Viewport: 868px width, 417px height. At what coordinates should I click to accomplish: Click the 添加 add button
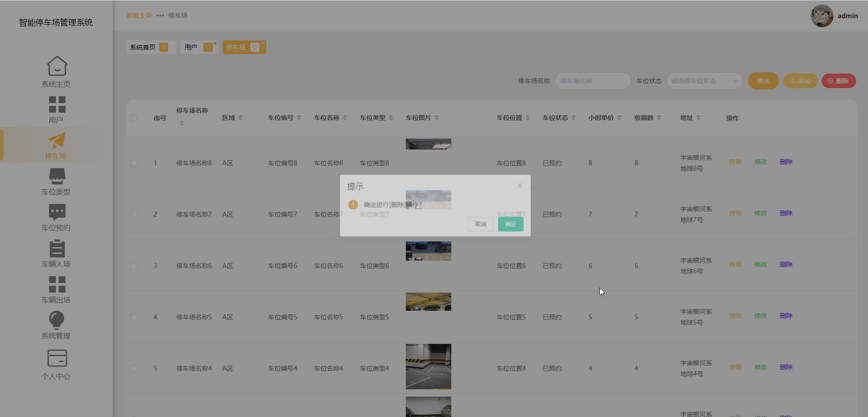pos(800,81)
